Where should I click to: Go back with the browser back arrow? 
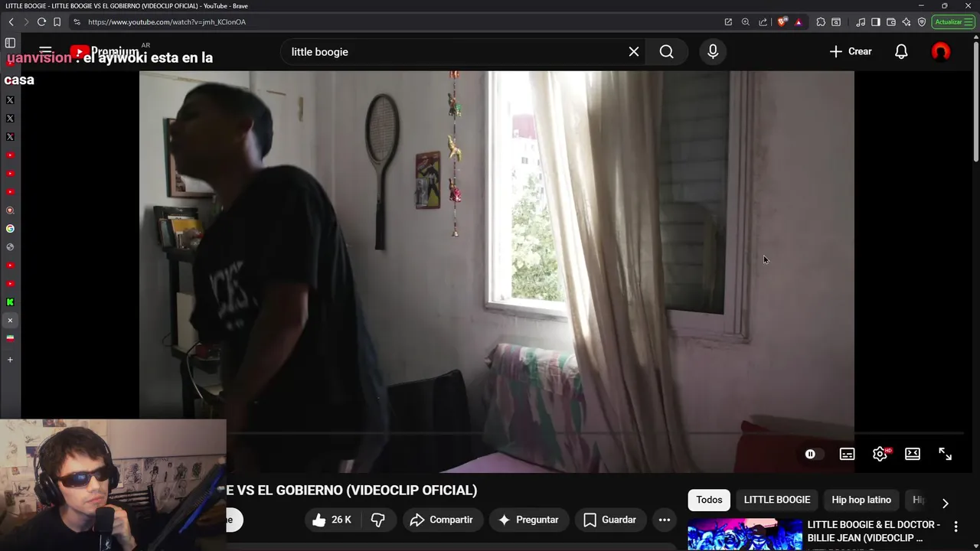[x=11, y=22]
